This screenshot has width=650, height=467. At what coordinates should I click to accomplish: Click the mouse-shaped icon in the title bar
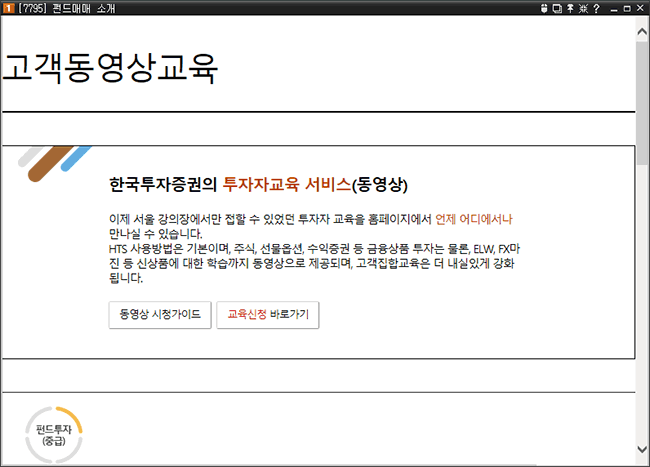pyautogui.click(x=544, y=8)
